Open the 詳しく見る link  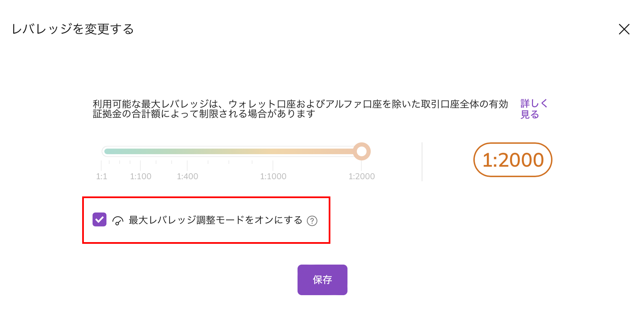pyautogui.click(x=533, y=109)
